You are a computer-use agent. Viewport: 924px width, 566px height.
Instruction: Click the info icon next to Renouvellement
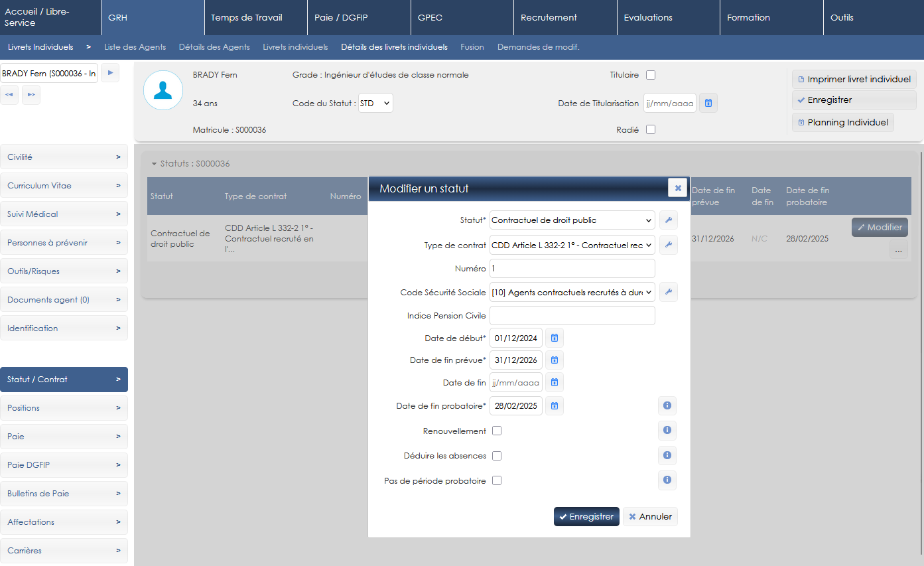(667, 431)
